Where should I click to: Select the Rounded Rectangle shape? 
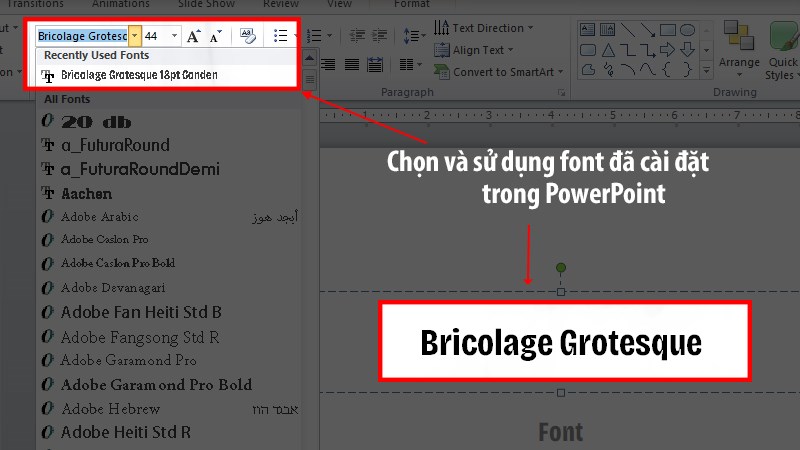pos(588,50)
